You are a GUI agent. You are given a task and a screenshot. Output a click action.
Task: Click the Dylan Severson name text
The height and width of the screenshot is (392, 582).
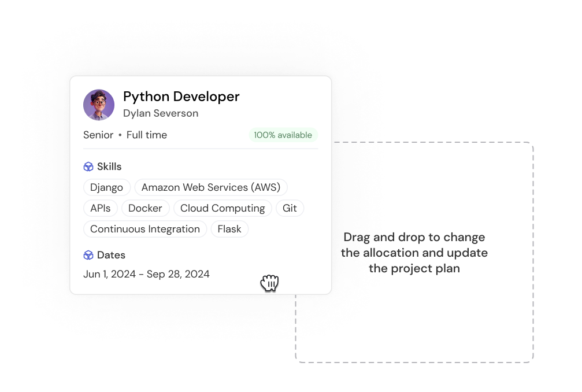pos(161,113)
